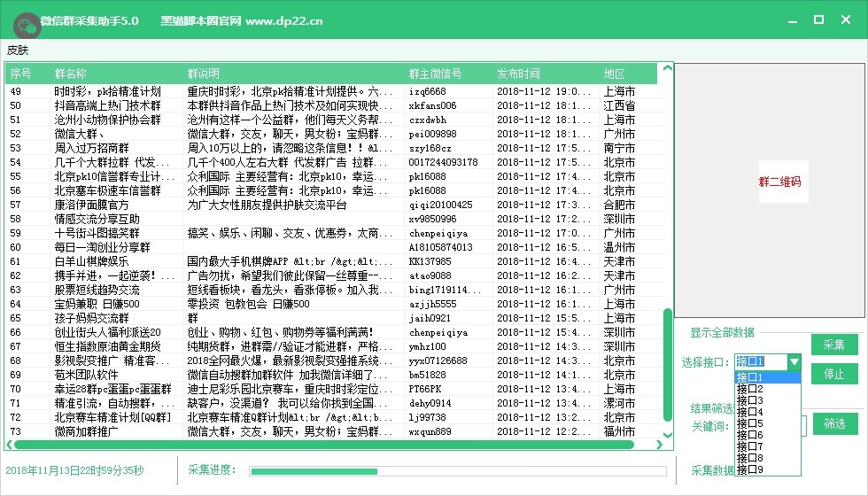Select row 情感交流分享互助
This screenshot has height=496, width=868.
tap(335, 220)
